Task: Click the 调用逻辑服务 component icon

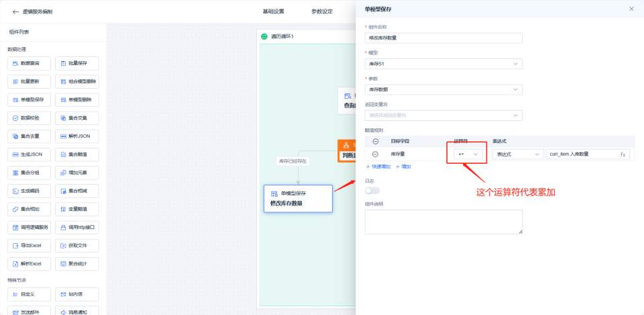Action: [x=15, y=228]
